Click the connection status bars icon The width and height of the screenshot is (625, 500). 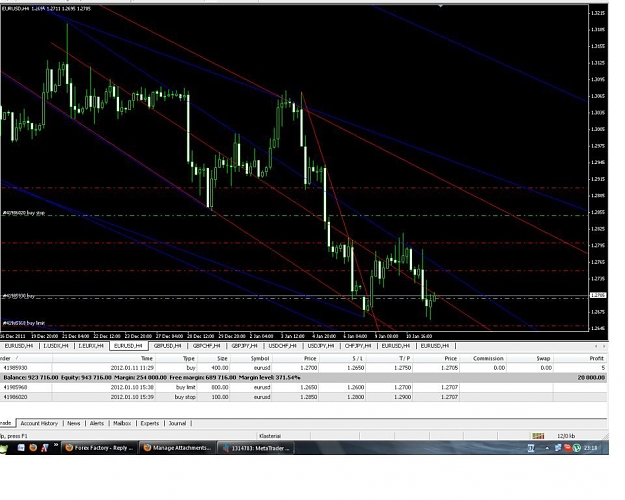pyautogui.click(x=538, y=436)
